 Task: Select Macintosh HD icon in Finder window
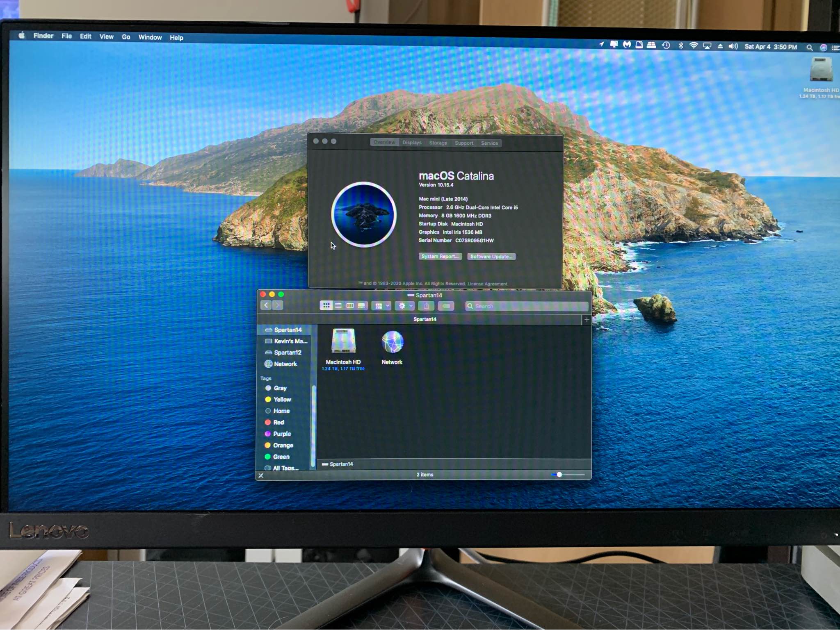tap(343, 341)
